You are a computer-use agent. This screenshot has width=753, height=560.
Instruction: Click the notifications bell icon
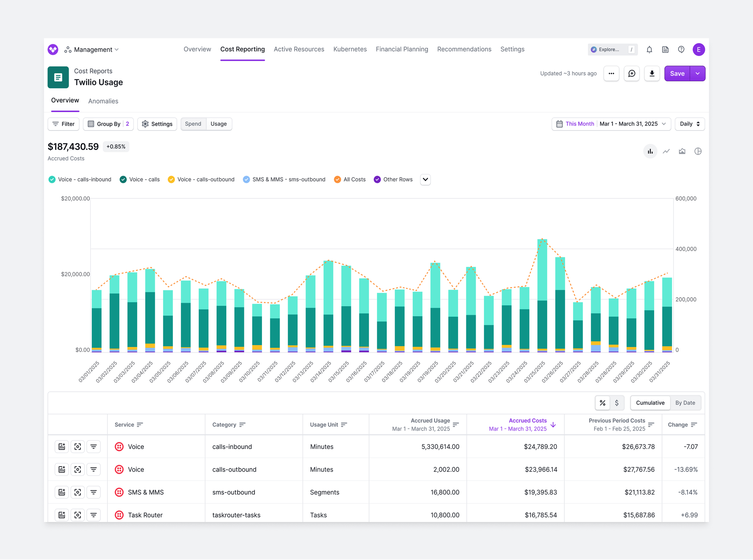point(649,50)
